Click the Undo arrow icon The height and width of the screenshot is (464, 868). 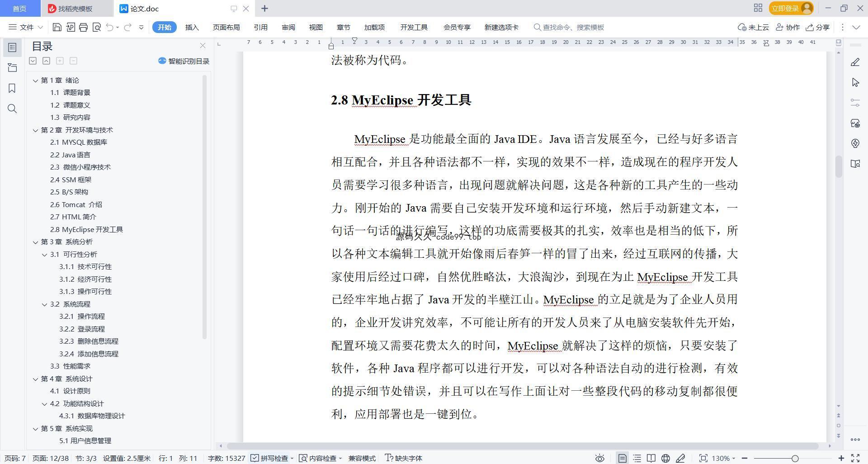click(x=109, y=27)
